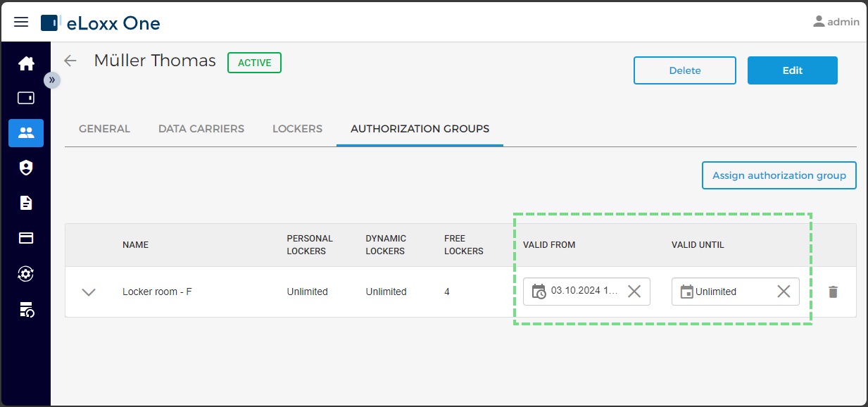Click the FREE LOCKERS column header
Viewport: 868px width, 407px height.
[x=464, y=245]
